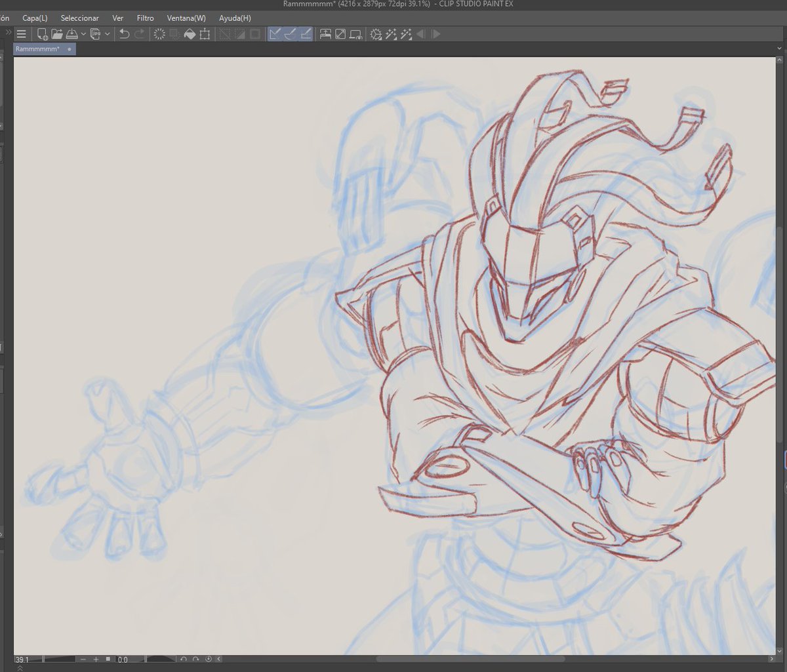Image resolution: width=787 pixels, height=672 pixels.
Task: Click the fit-to-screen square button
Action: point(108,659)
